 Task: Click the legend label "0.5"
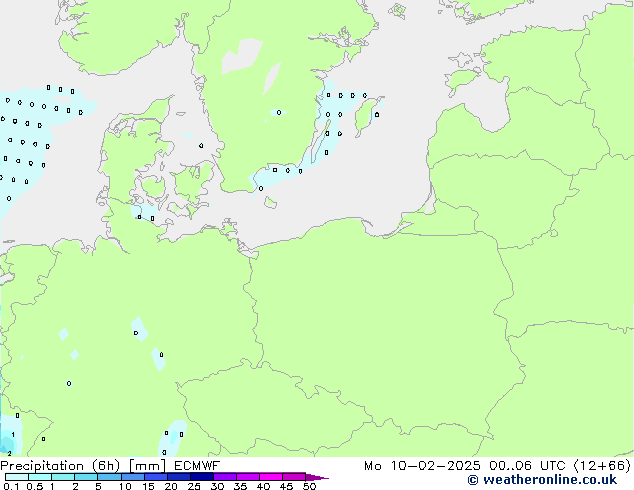(34, 486)
